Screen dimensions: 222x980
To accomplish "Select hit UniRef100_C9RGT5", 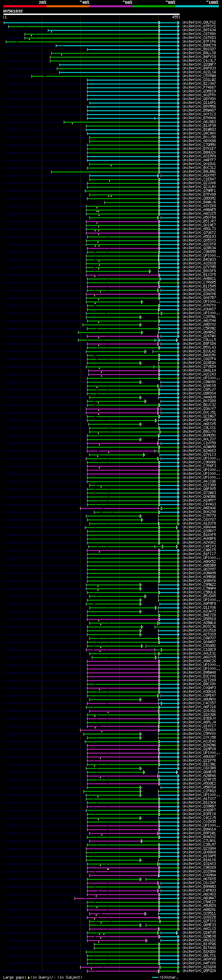I will click(199, 550).
